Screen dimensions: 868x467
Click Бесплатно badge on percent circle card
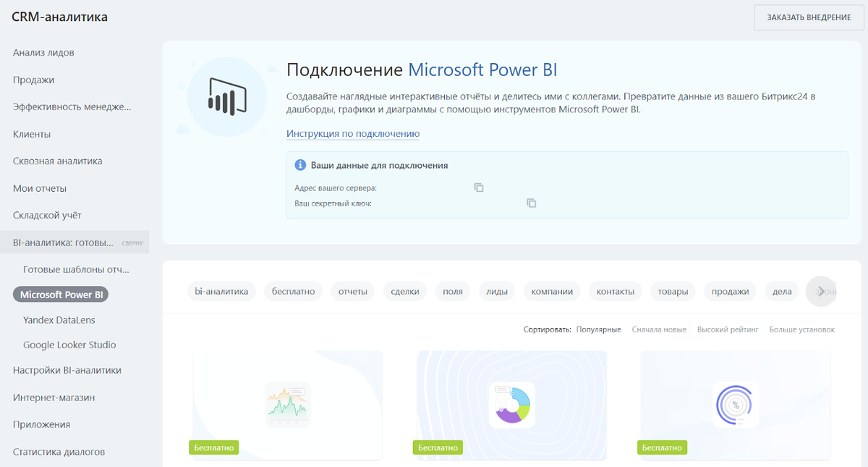click(662, 447)
